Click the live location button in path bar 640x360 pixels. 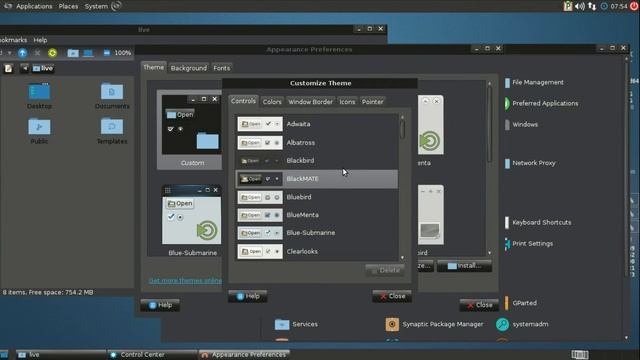point(42,68)
